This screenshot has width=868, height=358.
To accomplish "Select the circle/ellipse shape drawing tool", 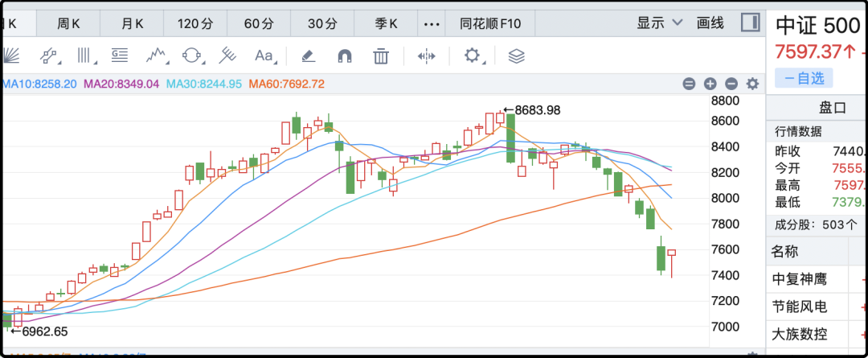I will (192, 56).
